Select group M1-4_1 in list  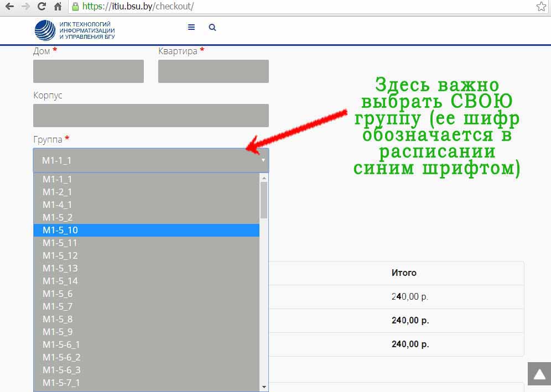[x=146, y=205]
